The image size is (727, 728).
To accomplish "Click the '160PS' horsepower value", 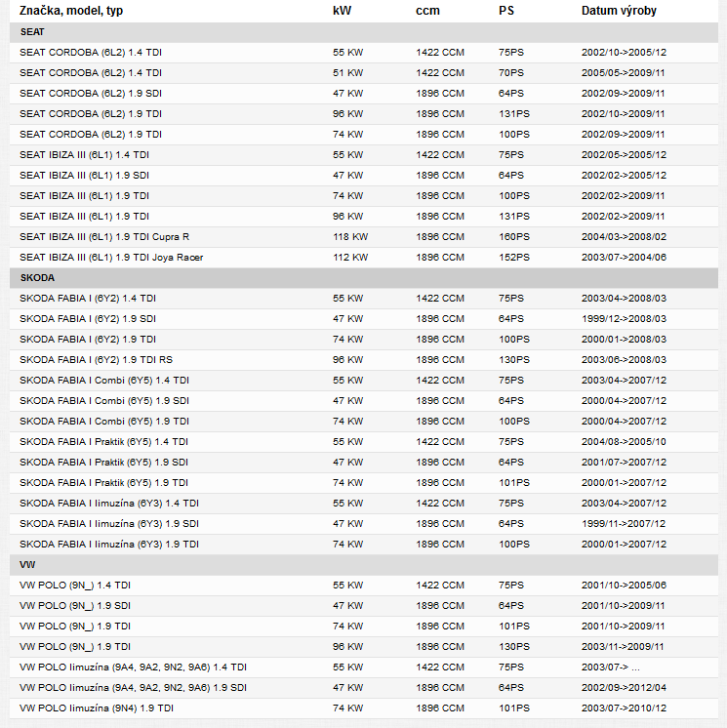I will tap(514, 237).
